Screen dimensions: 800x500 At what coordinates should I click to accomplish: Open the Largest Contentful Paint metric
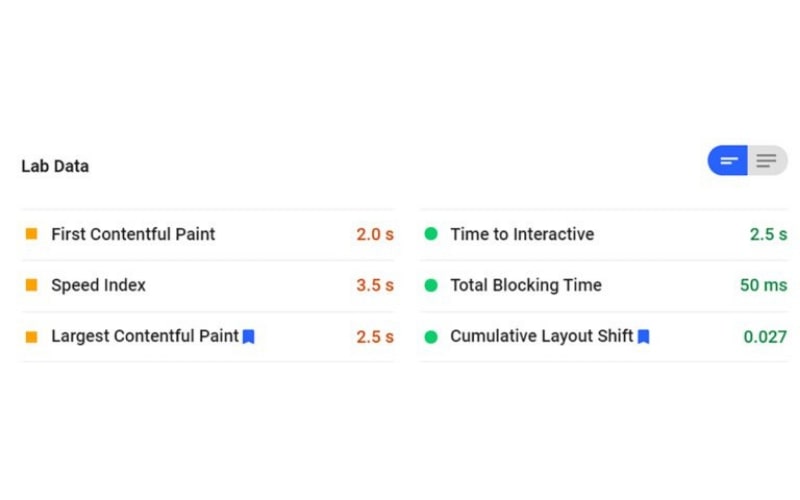(x=145, y=337)
